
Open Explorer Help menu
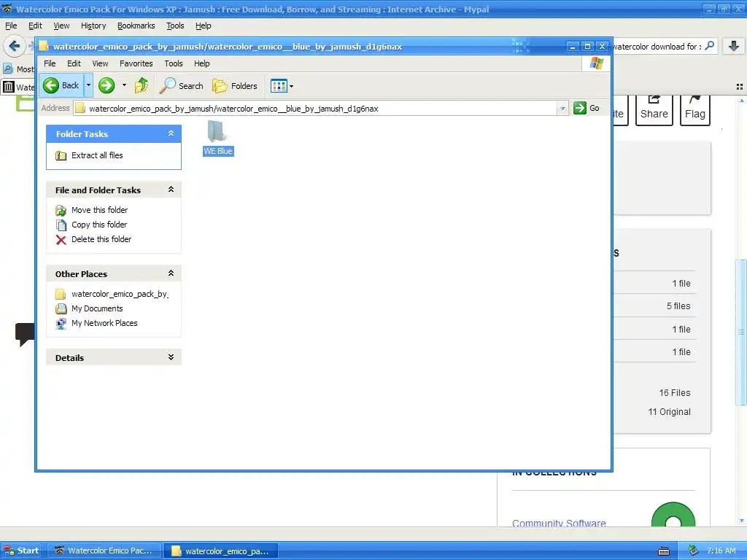(x=201, y=63)
